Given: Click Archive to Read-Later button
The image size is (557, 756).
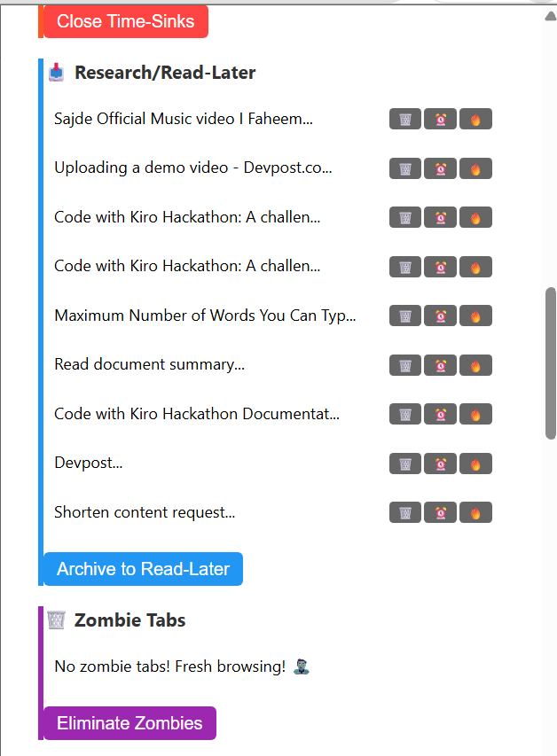Looking at the screenshot, I should point(144,569).
